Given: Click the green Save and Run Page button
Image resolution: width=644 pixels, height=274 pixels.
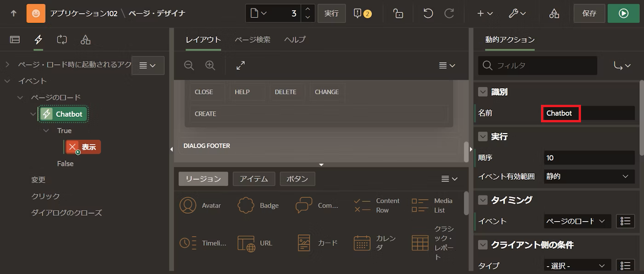Looking at the screenshot, I should click(x=623, y=13).
